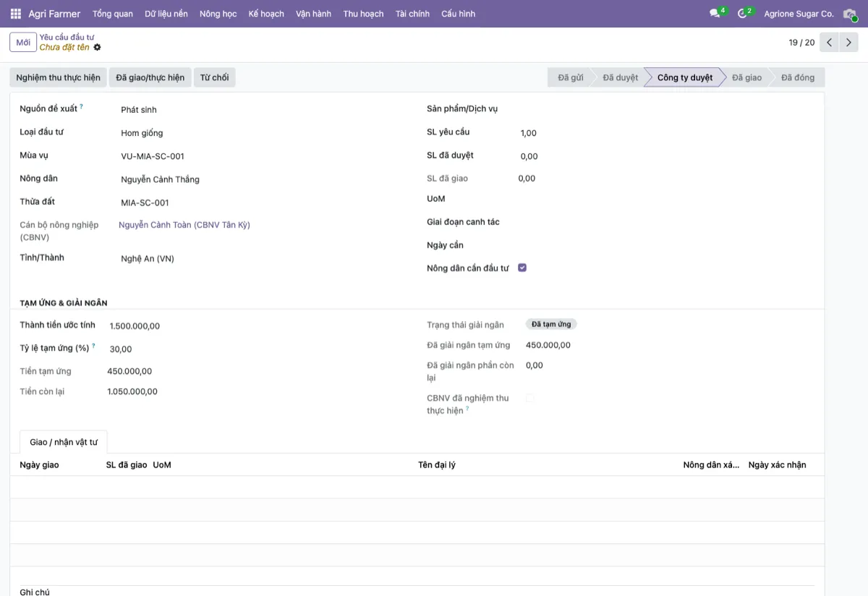Screen dimensions: 868x596
Task: Click the help mark next to Tỷ lệ tạm ứng (%)
Action: point(93,346)
